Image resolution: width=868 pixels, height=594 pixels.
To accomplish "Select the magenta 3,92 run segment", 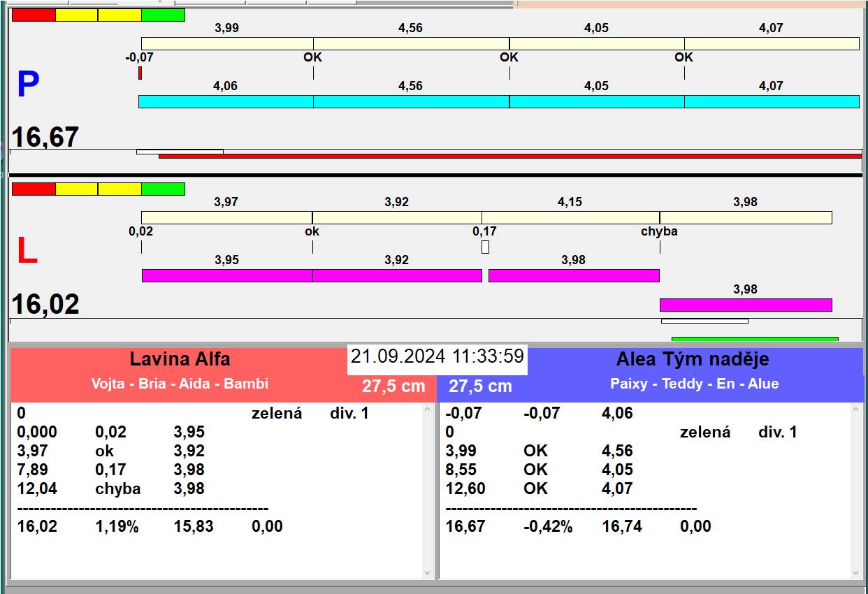I will coord(397,275).
